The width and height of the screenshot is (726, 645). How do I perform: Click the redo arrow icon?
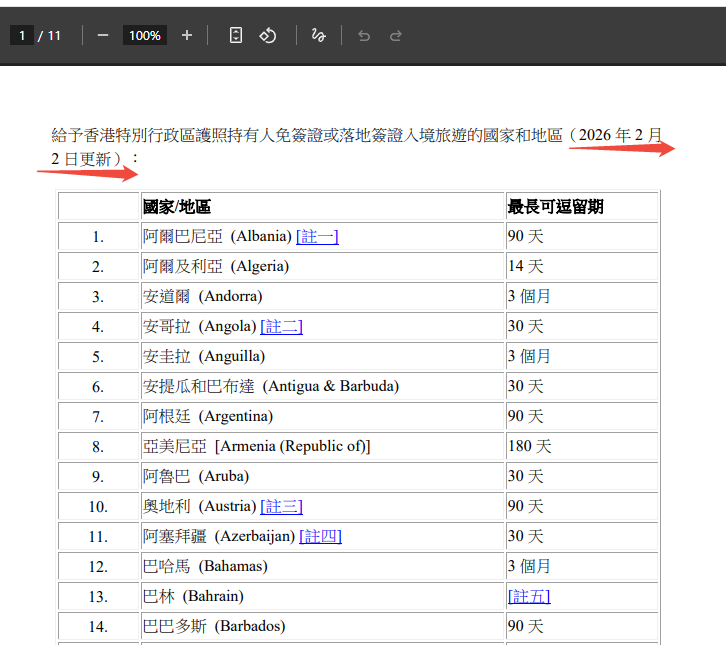coord(396,35)
